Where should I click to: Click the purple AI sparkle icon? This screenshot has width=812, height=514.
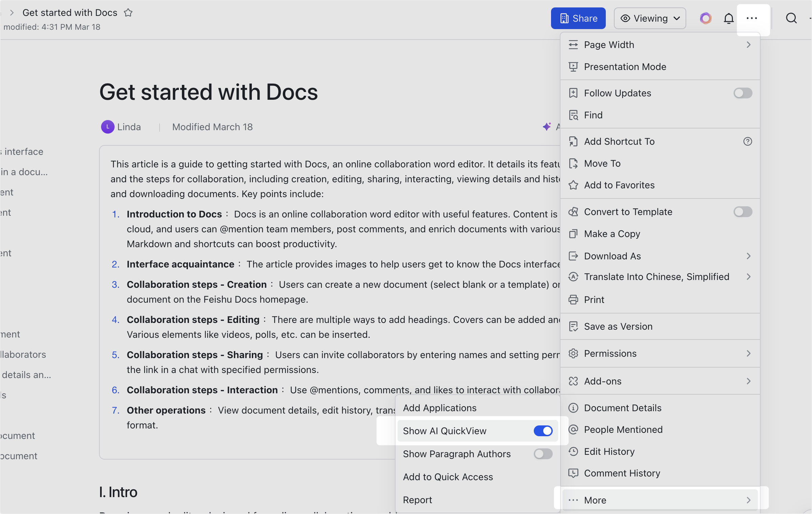(x=547, y=126)
